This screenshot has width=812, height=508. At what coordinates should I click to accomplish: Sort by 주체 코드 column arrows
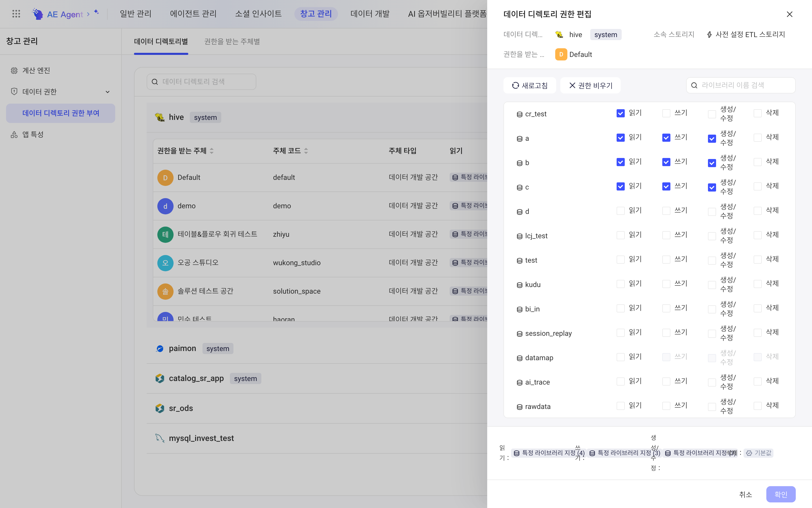click(x=306, y=151)
